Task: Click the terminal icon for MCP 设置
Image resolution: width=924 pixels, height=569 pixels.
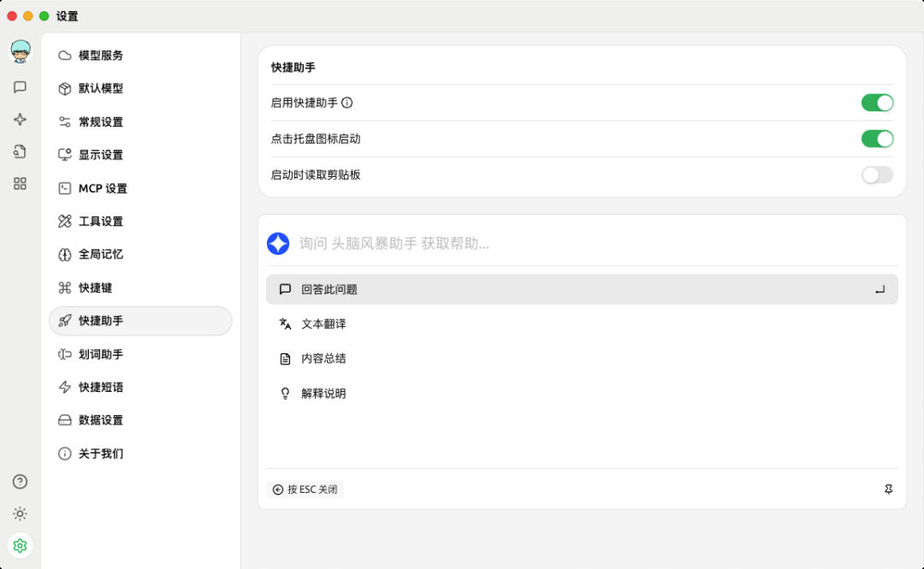Action: click(65, 188)
